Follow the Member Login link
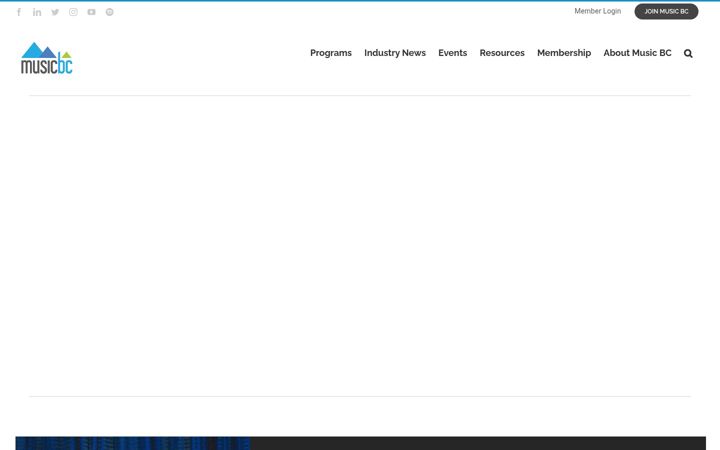 [597, 11]
